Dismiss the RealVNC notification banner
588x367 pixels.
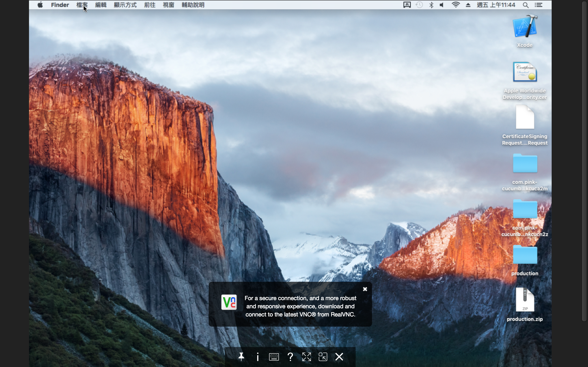pyautogui.click(x=365, y=289)
